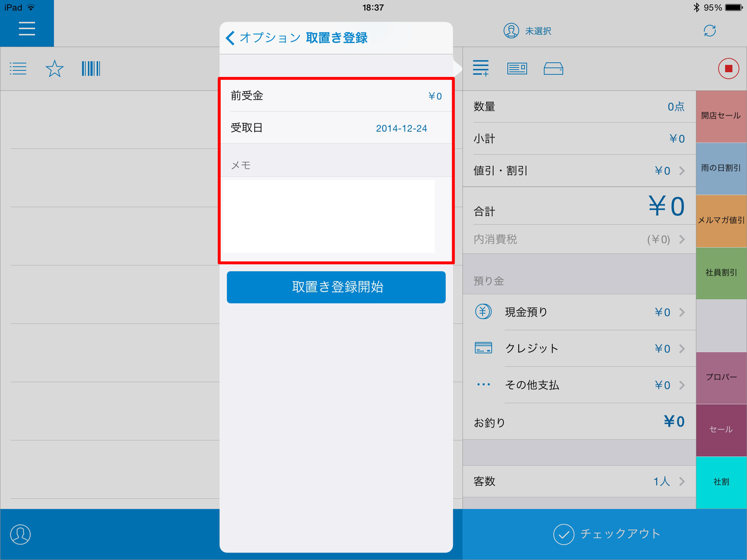Tap the 数量 0点 value
Viewport: 747px width, 560px height.
[676, 107]
